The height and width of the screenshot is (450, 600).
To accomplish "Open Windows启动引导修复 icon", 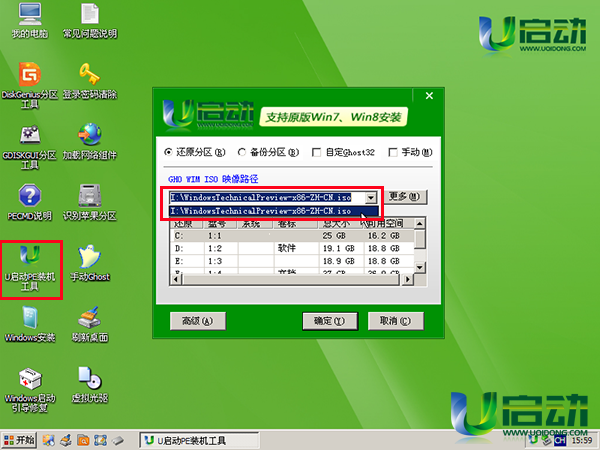I will click(x=30, y=390).
